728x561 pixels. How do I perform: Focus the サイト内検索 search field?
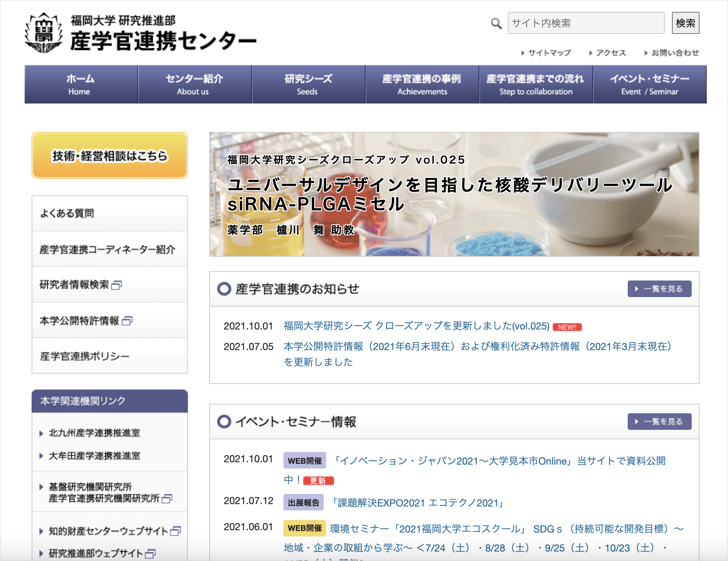point(586,23)
